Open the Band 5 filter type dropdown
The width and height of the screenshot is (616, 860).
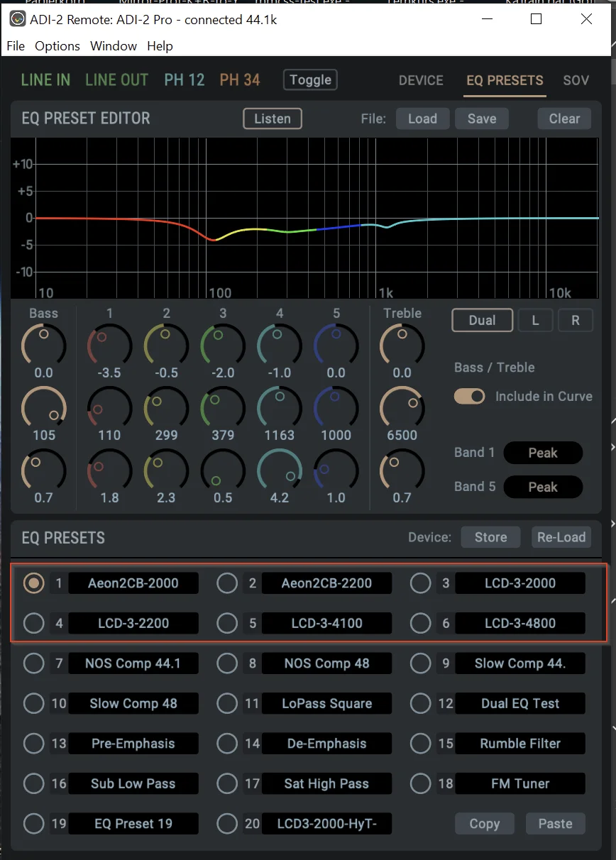pos(543,487)
